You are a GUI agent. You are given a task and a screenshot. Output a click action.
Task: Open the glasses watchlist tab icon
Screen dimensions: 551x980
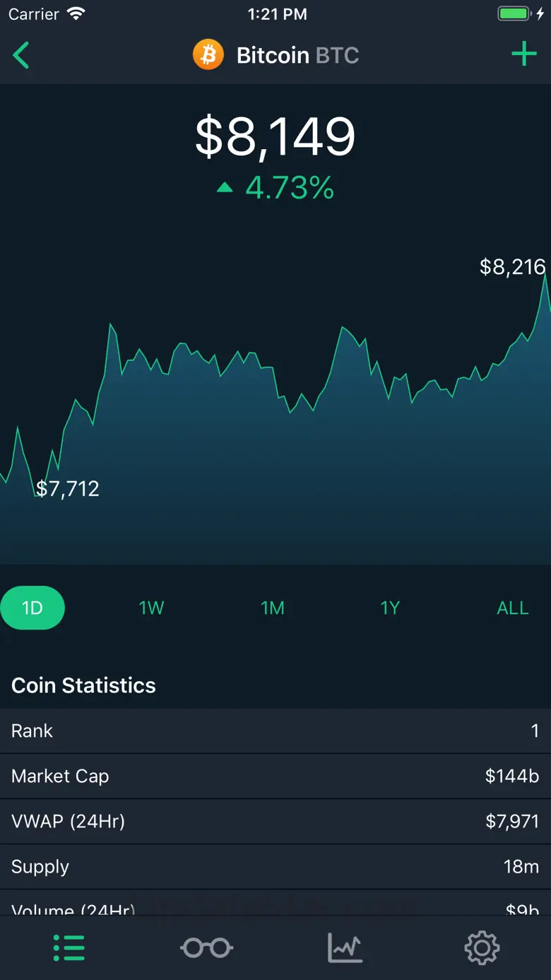207,947
